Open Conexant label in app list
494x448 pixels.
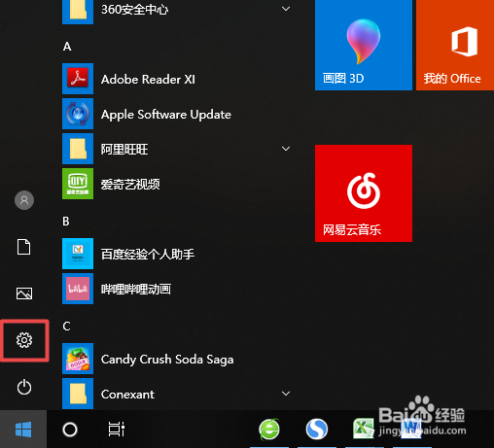point(127,395)
